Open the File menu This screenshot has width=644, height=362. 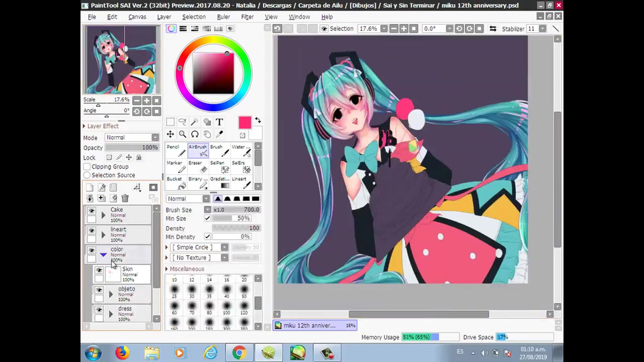click(x=92, y=17)
